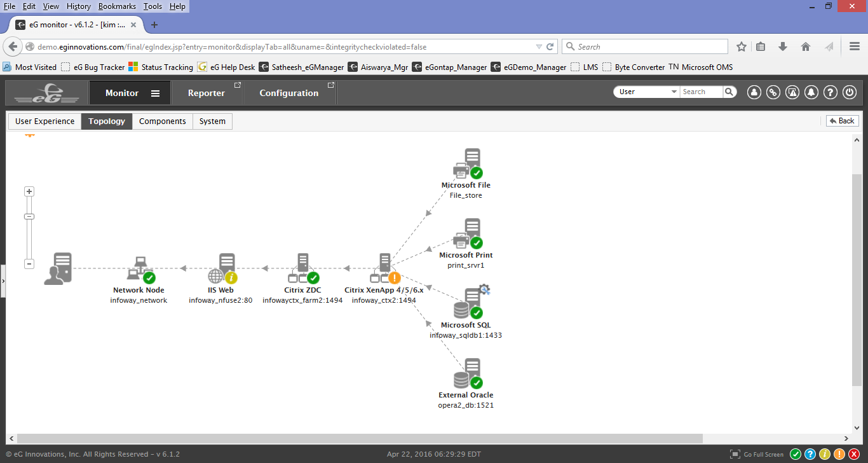Click the search magnifier icon in eG header
Image resolution: width=868 pixels, height=463 pixels.
729,92
